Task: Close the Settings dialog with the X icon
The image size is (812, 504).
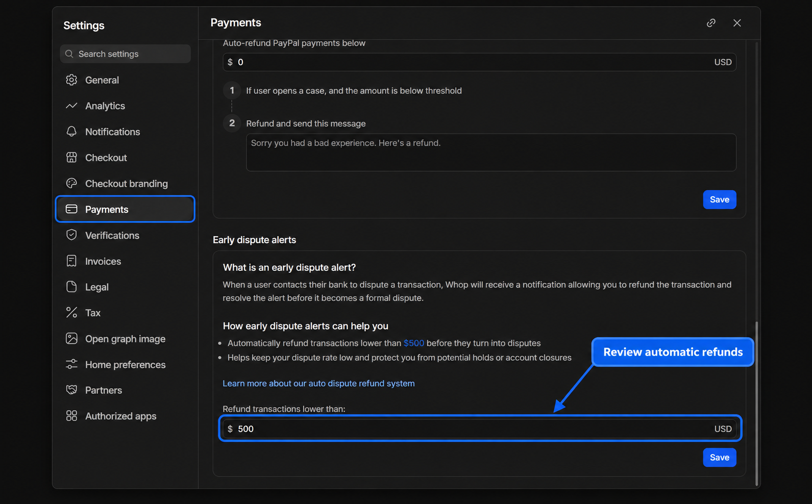Action: click(x=737, y=23)
